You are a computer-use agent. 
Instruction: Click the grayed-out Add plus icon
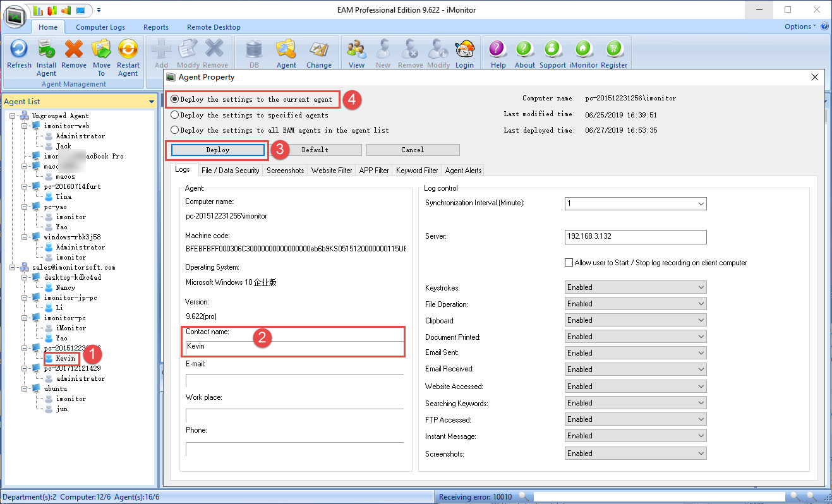(x=161, y=49)
